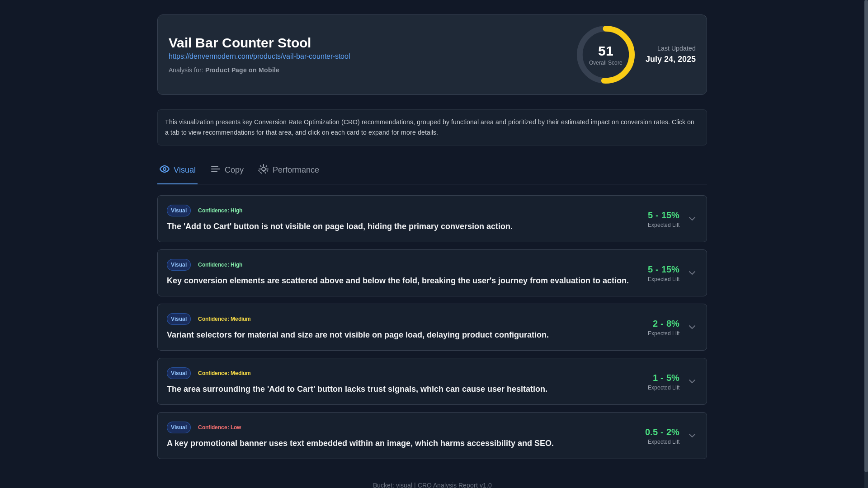Open the denvermodern.com product URL link

pyautogui.click(x=259, y=56)
